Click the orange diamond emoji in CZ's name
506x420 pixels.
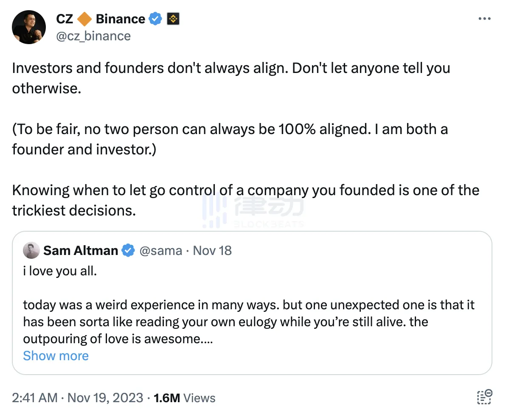(x=83, y=19)
